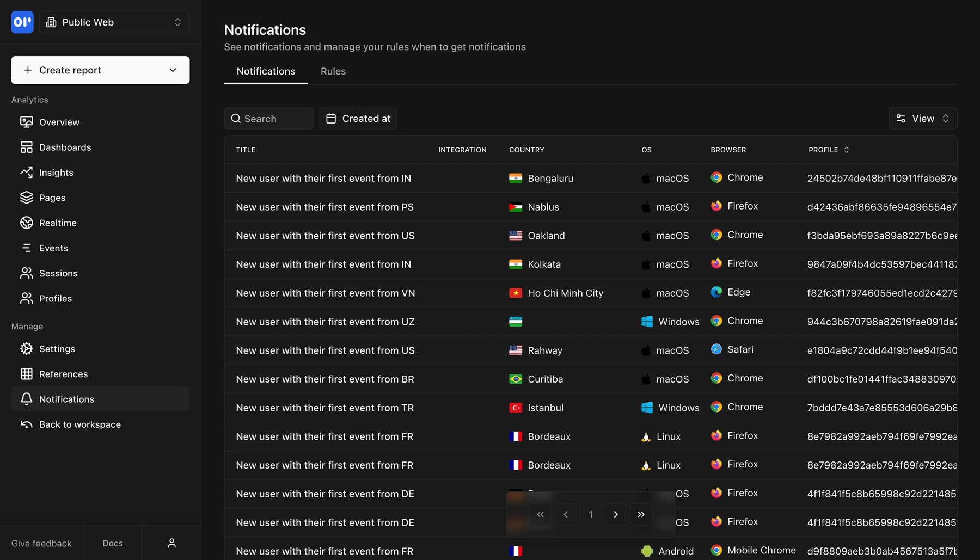Select the Dashboards section
Screen dimensions: 980x560
tap(65, 147)
